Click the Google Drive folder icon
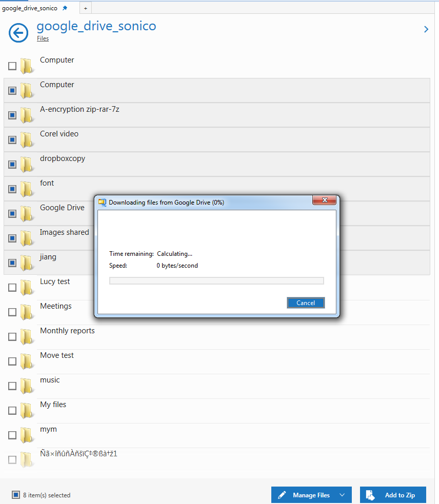 [x=27, y=213]
